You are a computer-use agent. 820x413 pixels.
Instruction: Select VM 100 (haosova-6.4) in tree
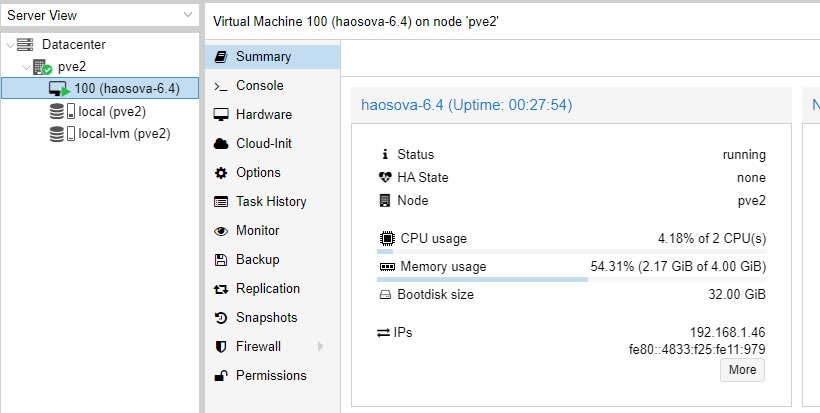tap(100, 88)
